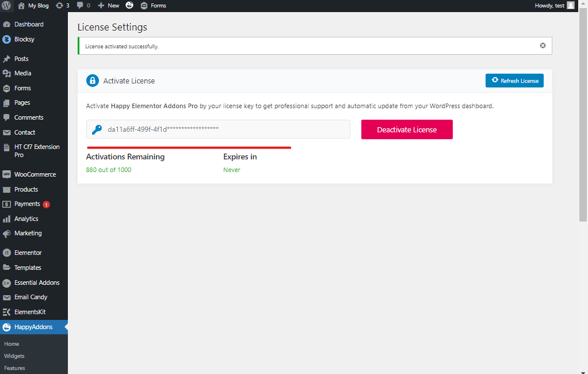Click the page vertical scrollbar
The image size is (588, 374).
[583, 115]
